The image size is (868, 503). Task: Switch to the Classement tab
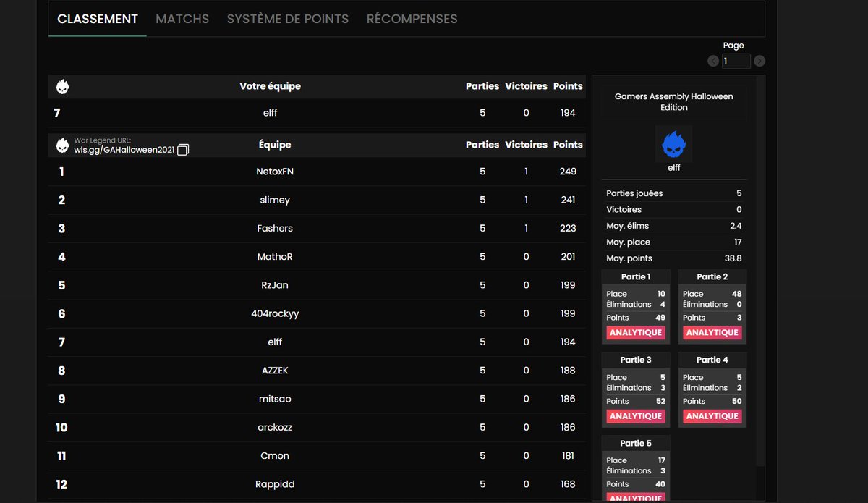click(x=98, y=19)
